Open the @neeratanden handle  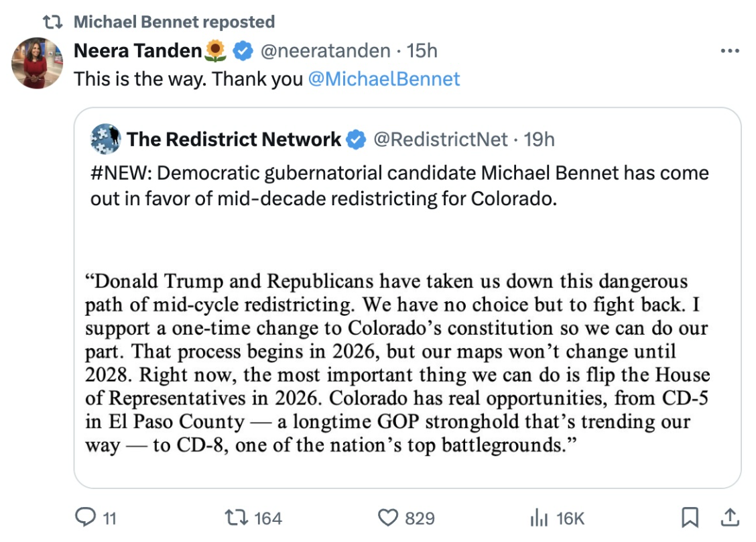[x=324, y=50]
